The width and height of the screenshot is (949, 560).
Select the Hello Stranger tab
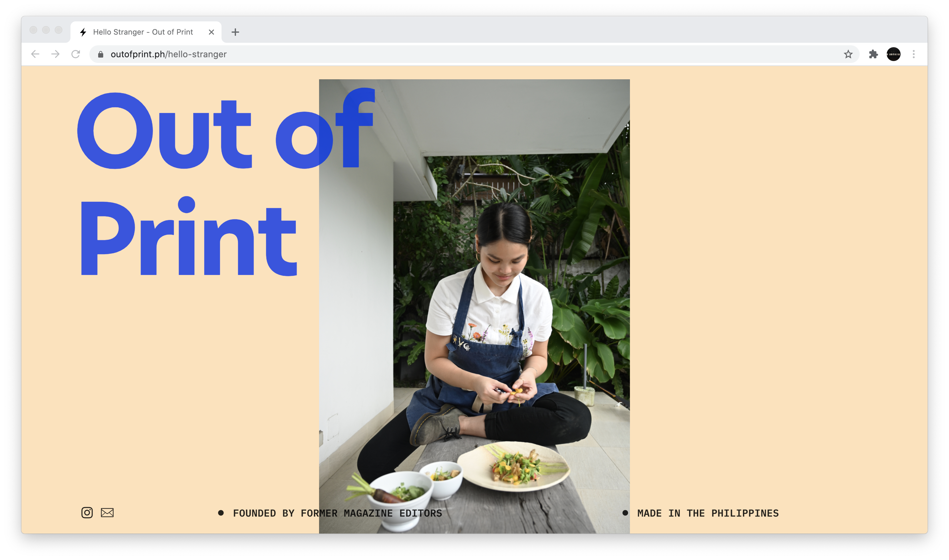(x=143, y=32)
